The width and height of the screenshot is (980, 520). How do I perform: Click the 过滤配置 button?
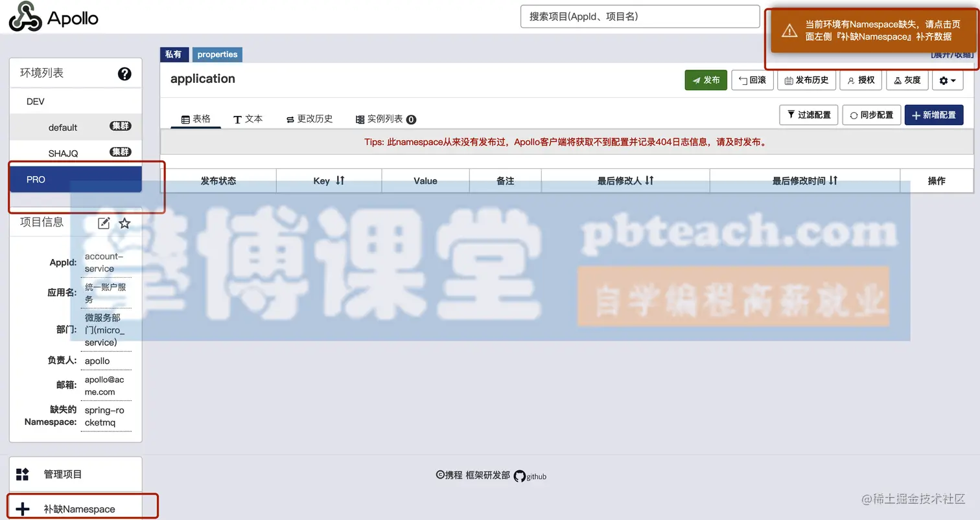(x=808, y=115)
